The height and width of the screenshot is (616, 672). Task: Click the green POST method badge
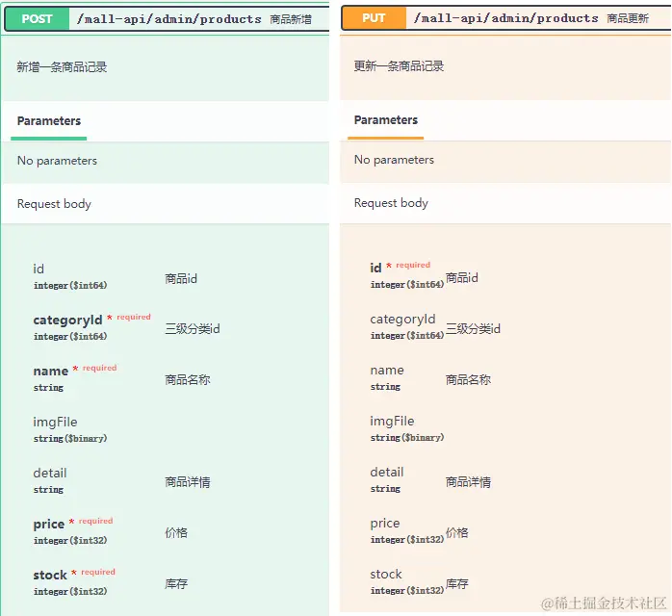click(37, 19)
